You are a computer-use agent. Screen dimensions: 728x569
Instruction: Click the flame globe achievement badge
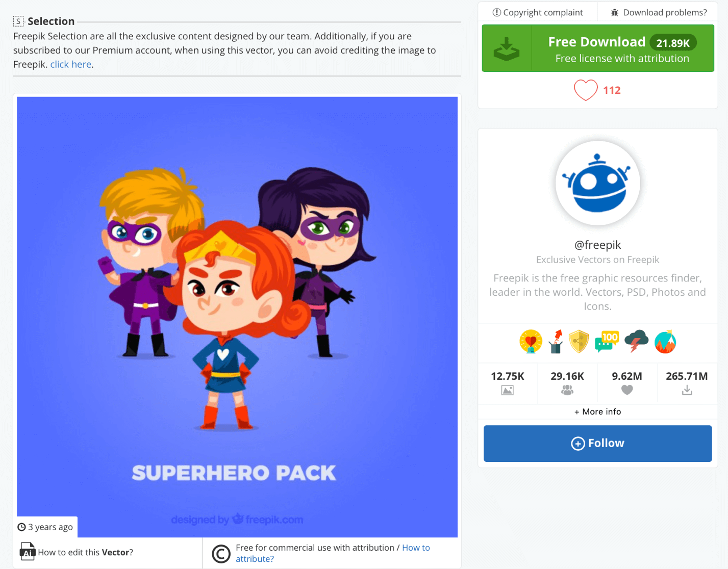[665, 342]
